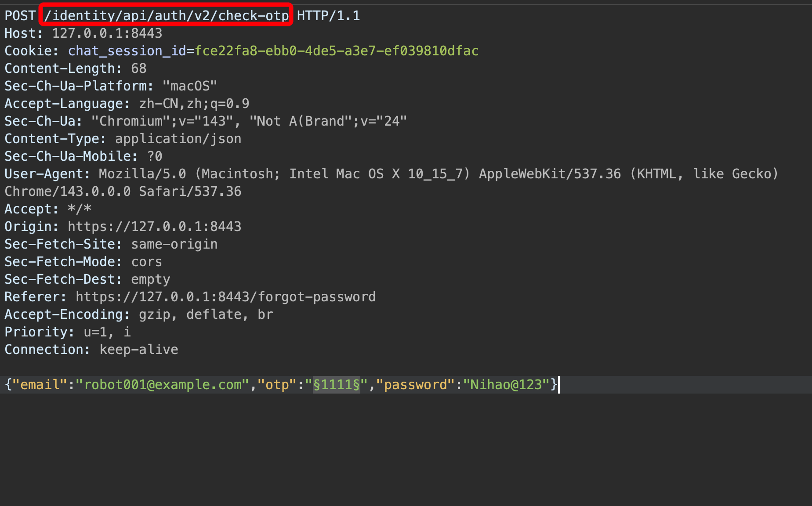Click the application/json content type value
812x506 pixels.
(178, 139)
